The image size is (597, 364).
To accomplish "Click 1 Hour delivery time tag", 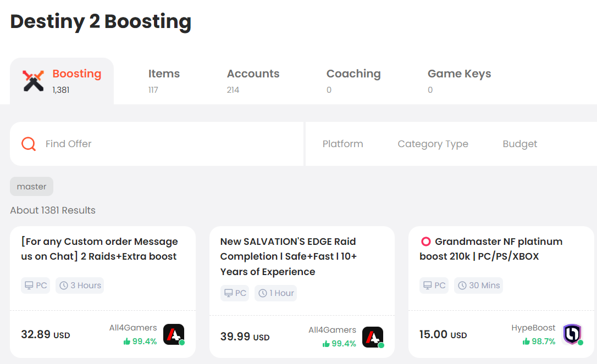I will click(x=275, y=293).
